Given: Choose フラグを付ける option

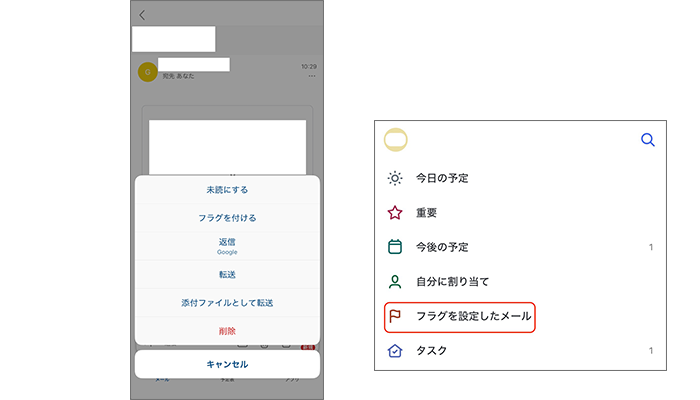Looking at the screenshot, I should pyautogui.click(x=227, y=218).
